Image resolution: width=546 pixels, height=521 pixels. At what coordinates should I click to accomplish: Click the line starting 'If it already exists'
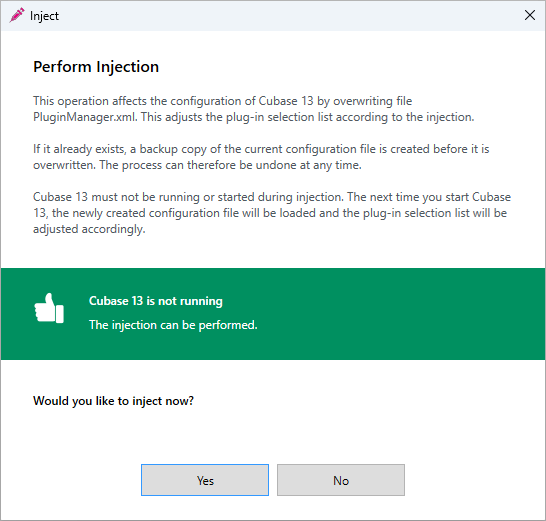[x=261, y=149]
